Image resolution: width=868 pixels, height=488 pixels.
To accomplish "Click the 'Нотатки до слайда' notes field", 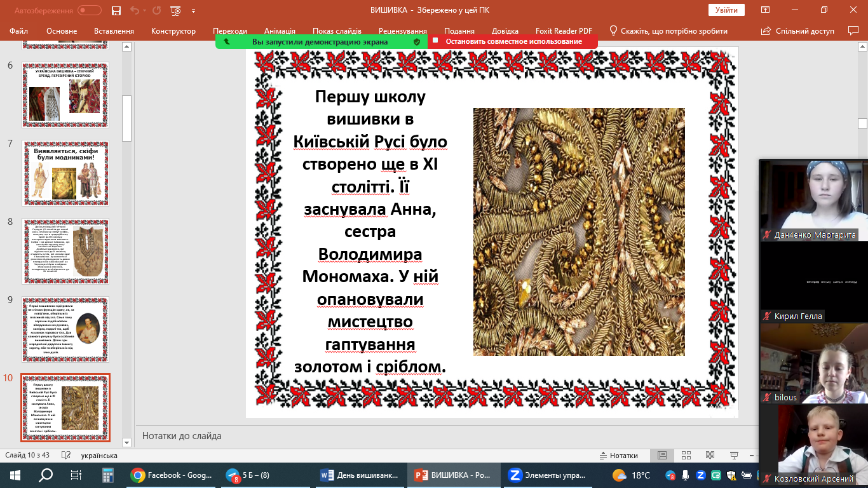I will (x=182, y=436).
